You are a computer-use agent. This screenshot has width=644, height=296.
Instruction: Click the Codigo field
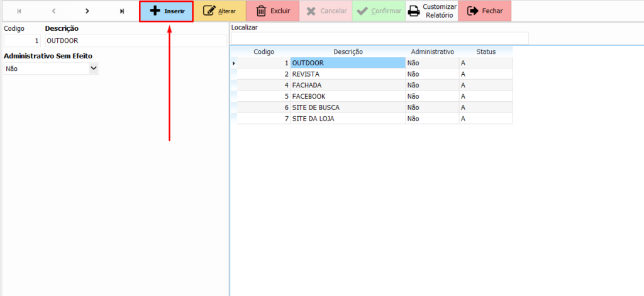pos(23,41)
